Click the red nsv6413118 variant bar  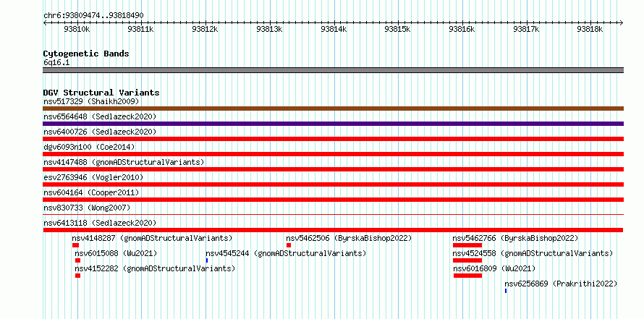(333, 230)
